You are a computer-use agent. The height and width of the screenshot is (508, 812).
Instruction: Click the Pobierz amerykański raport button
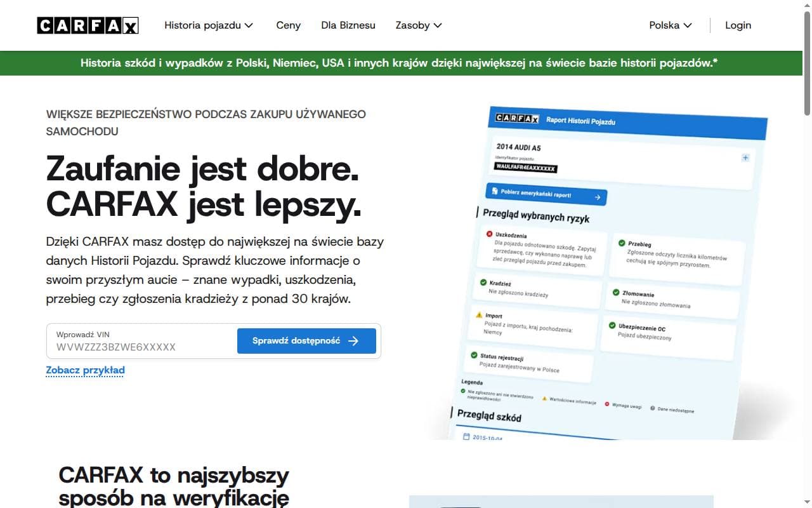coord(546,195)
